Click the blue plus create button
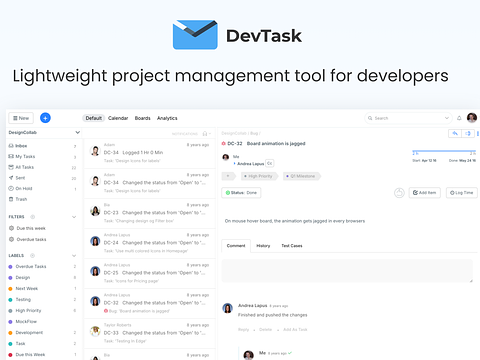The image size is (480, 360). point(45,118)
